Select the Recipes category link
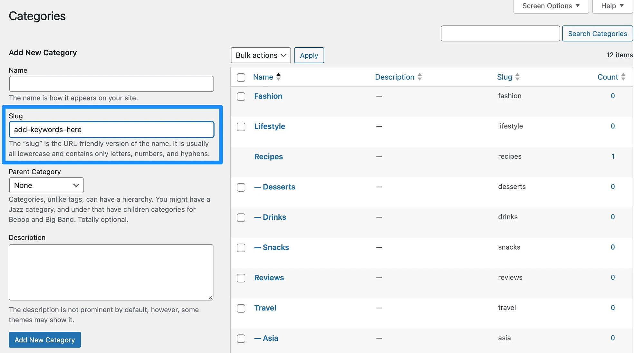The image size is (644, 353). click(268, 156)
